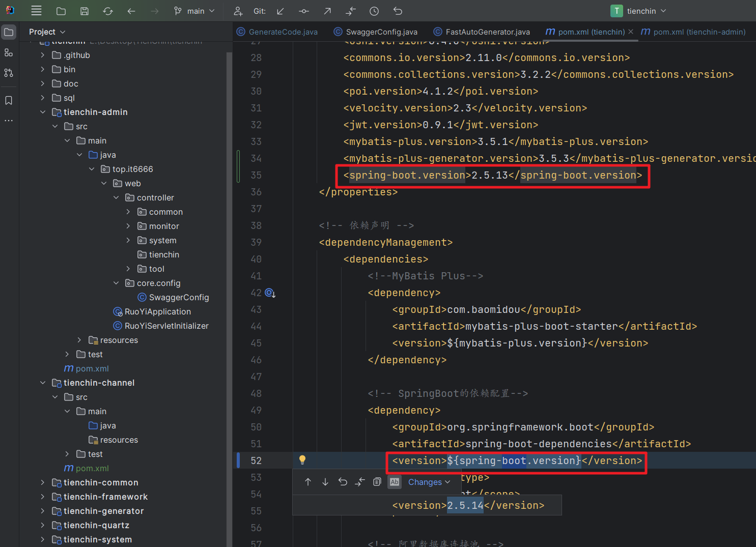Open the Changes dropdown in diff popup

pyautogui.click(x=429, y=482)
